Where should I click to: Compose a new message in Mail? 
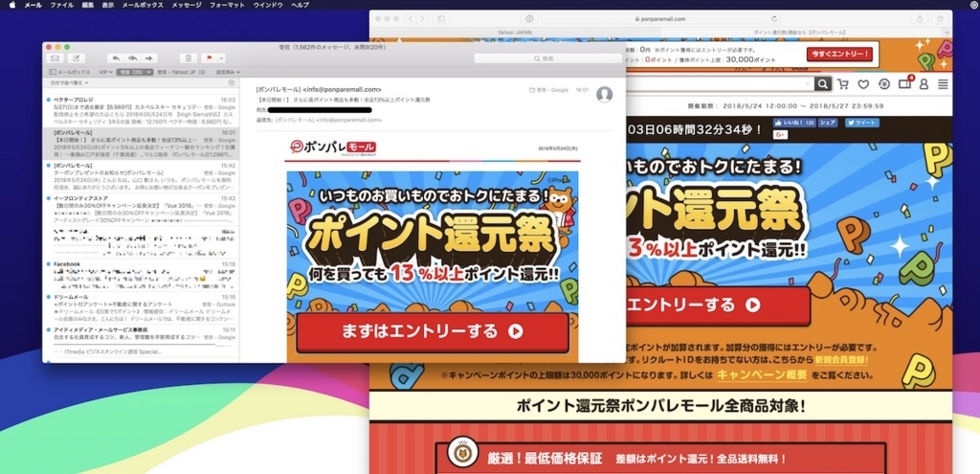(x=76, y=58)
